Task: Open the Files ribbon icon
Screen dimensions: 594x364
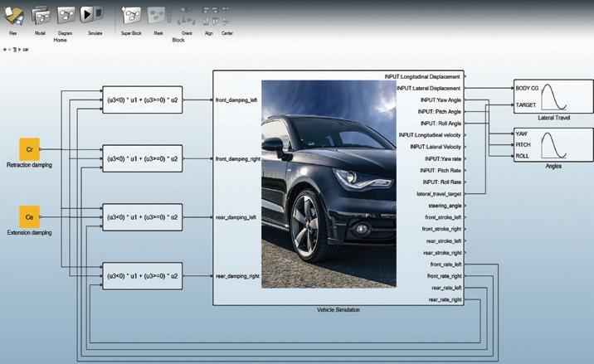Action: click(13, 16)
